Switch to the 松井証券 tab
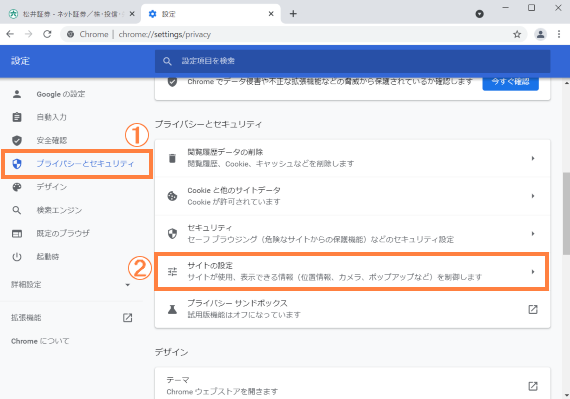The image size is (570, 399). (71, 14)
